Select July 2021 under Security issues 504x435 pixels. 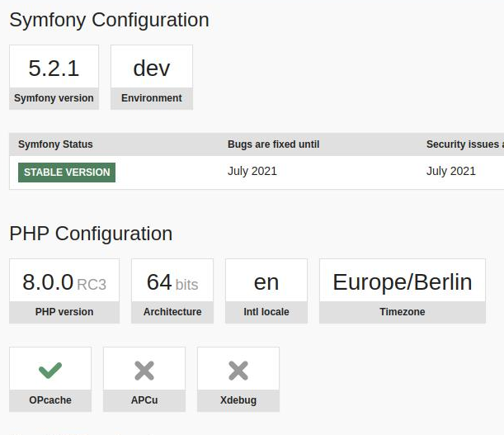[451, 171]
